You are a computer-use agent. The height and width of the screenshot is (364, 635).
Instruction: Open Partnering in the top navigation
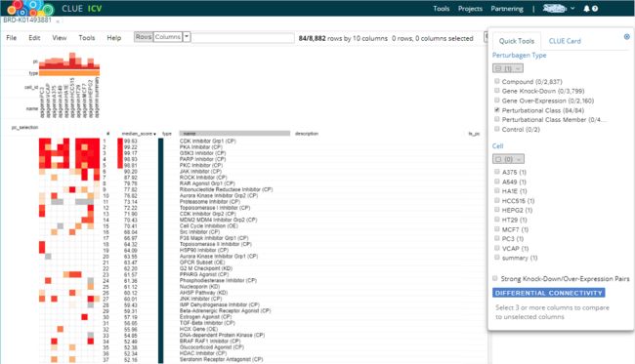(x=507, y=9)
